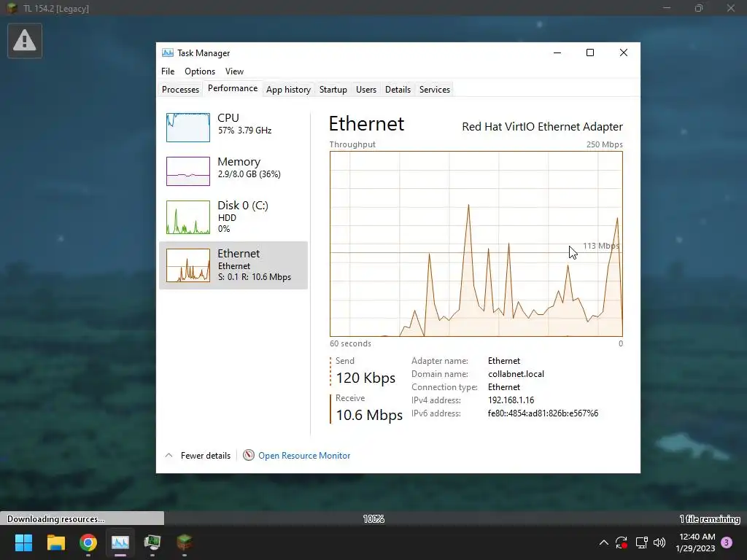Collapse with the Fewer details chevron
Viewport: 747px width, 560px height.
pos(169,456)
